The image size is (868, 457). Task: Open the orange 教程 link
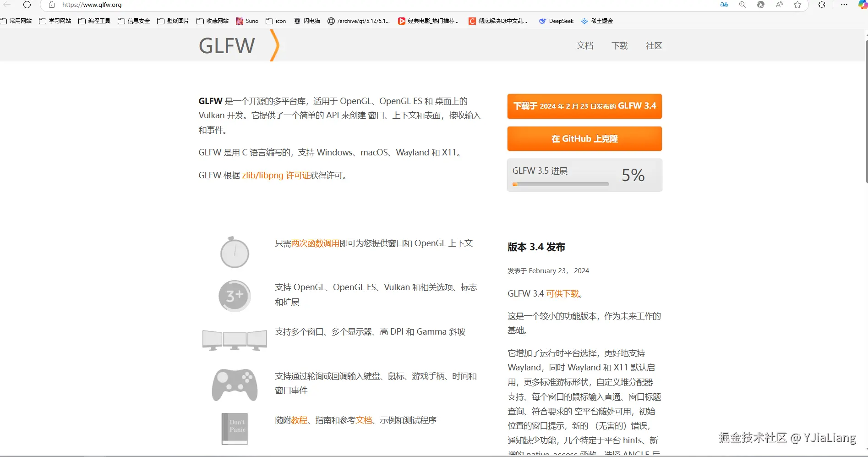(x=300, y=420)
